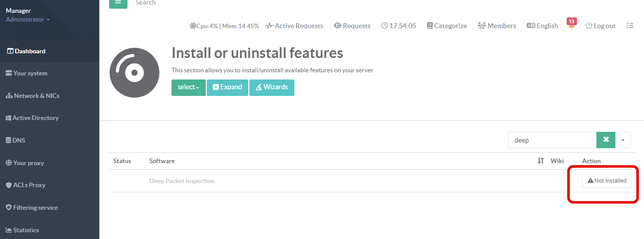The width and height of the screenshot is (644, 239).
Task: Launch the Wizards button
Action: point(271,87)
